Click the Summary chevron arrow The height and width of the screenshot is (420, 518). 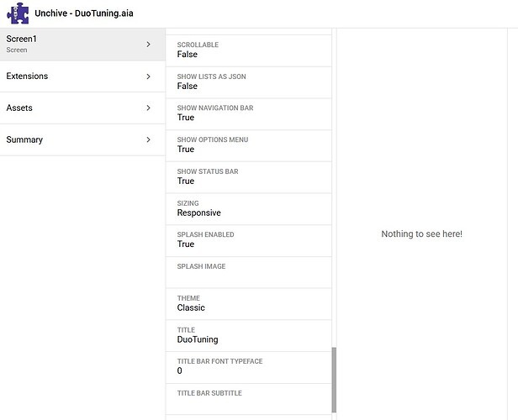(149, 140)
